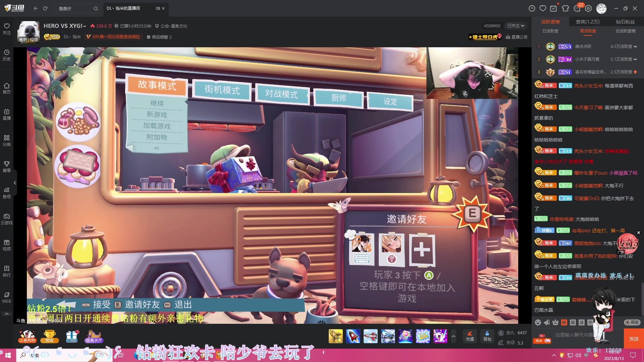Open the 历史 watch history sidebar icon
644x362 pixels.
pyautogui.click(x=7, y=55)
